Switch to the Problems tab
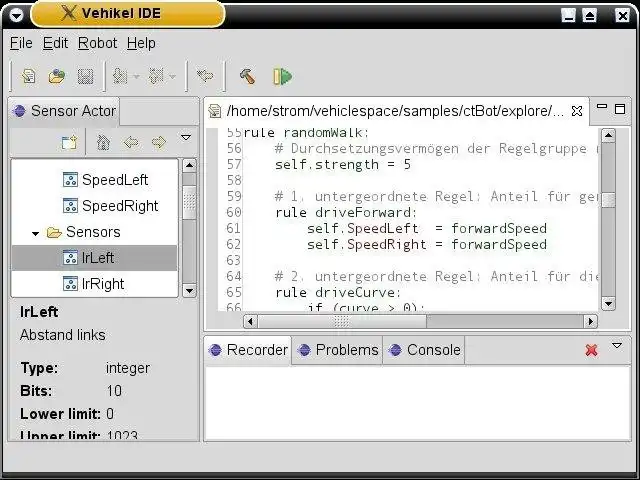The height and width of the screenshot is (480, 640). (338, 350)
